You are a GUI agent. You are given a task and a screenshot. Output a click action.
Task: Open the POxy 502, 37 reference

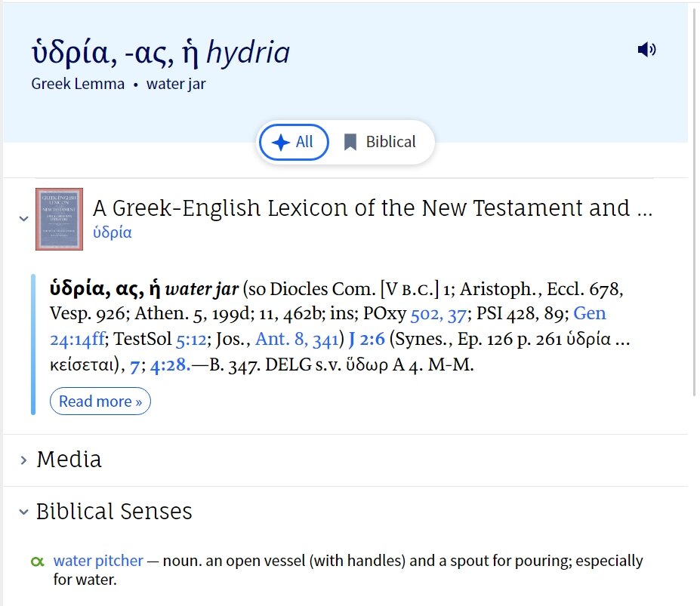click(438, 314)
